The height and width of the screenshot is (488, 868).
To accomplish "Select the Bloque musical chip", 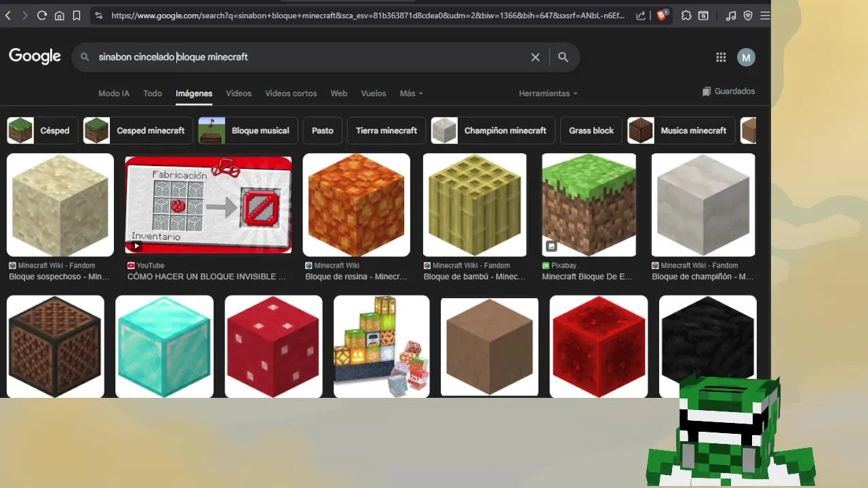I will pos(248,131).
